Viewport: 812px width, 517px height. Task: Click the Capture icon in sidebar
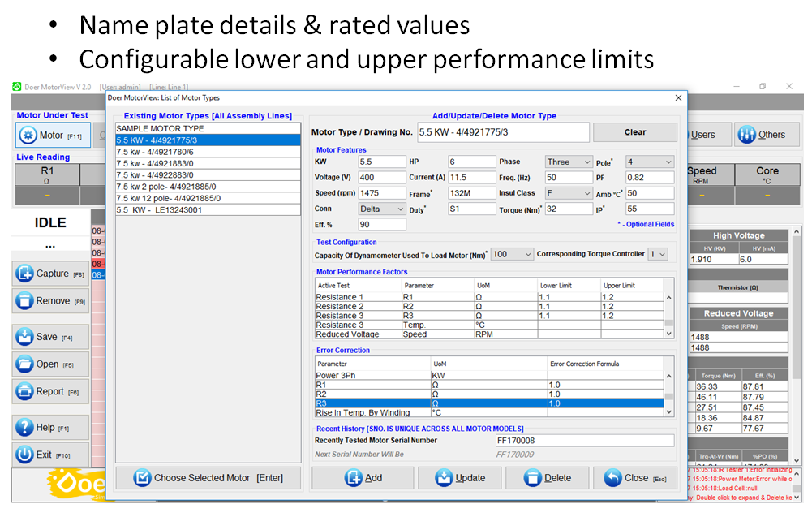click(24, 274)
